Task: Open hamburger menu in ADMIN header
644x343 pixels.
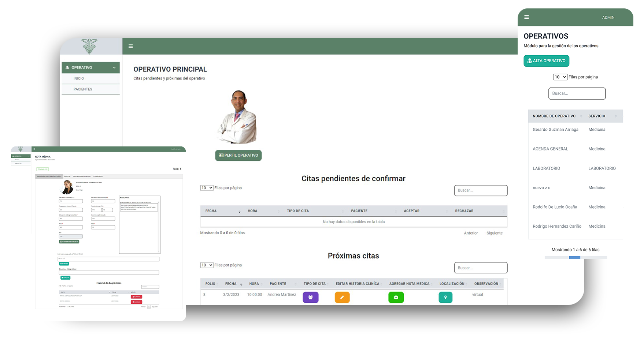Action: pyautogui.click(x=526, y=17)
